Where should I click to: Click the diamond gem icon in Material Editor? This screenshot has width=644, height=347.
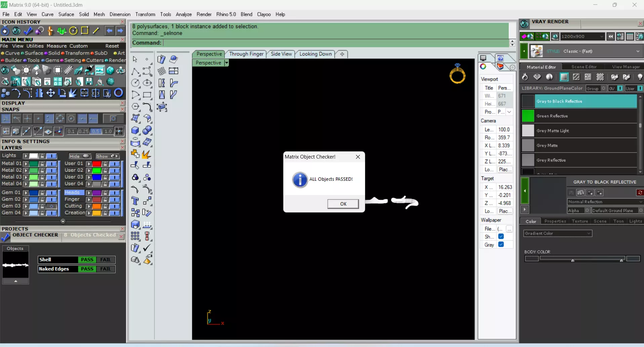click(x=537, y=77)
